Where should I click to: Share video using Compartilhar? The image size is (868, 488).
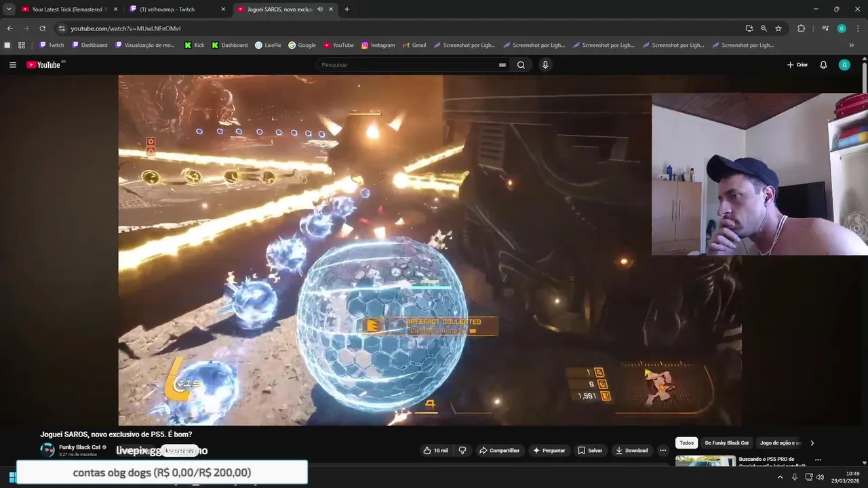pyautogui.click(x=499, y=451)
